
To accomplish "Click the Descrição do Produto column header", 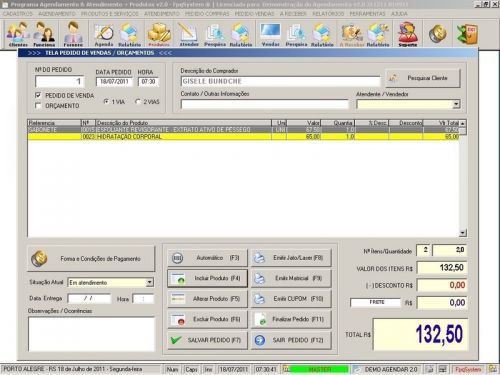I will tap(183, 123).
